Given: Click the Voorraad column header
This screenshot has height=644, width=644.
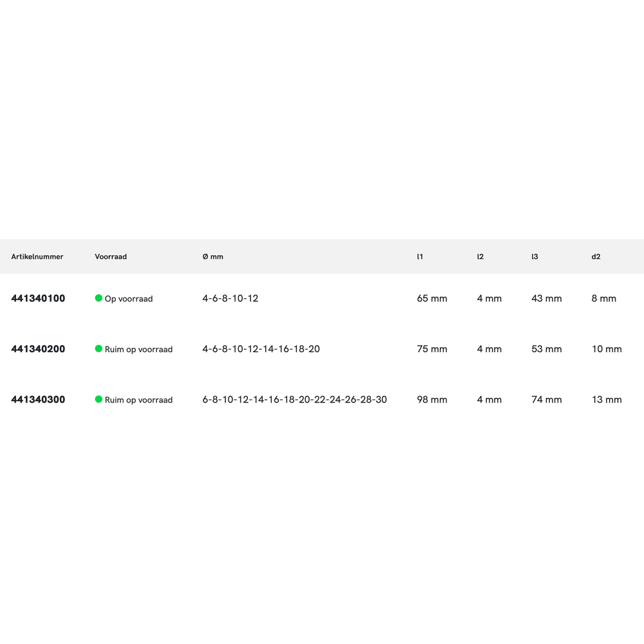Looking at the screenshot, I should 111,256.
